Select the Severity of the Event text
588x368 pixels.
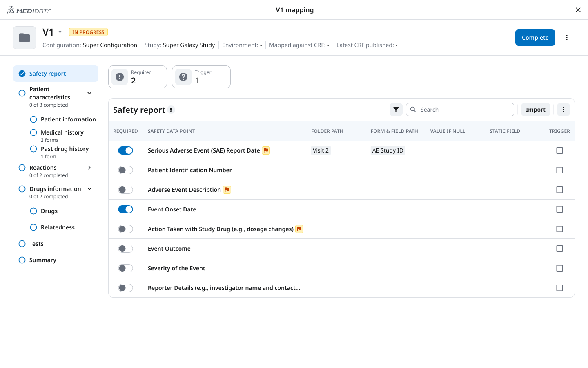[x=176, y=268]
